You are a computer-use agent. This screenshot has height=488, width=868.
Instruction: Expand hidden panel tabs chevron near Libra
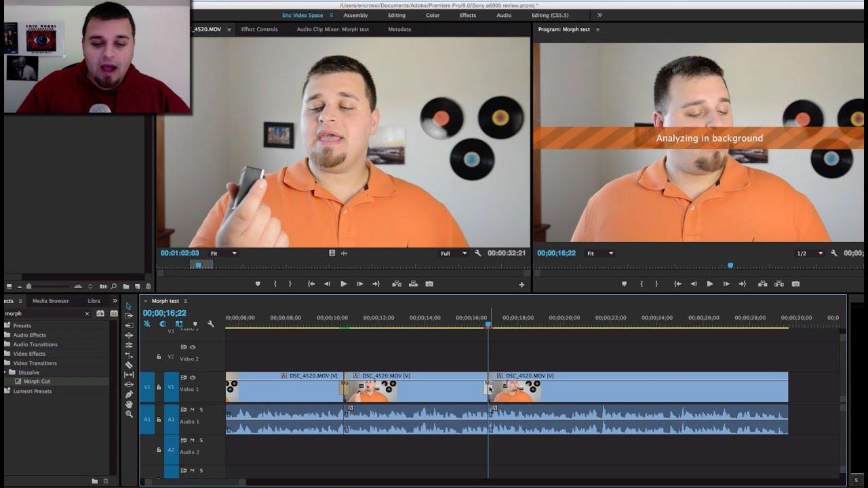point(115,300)
